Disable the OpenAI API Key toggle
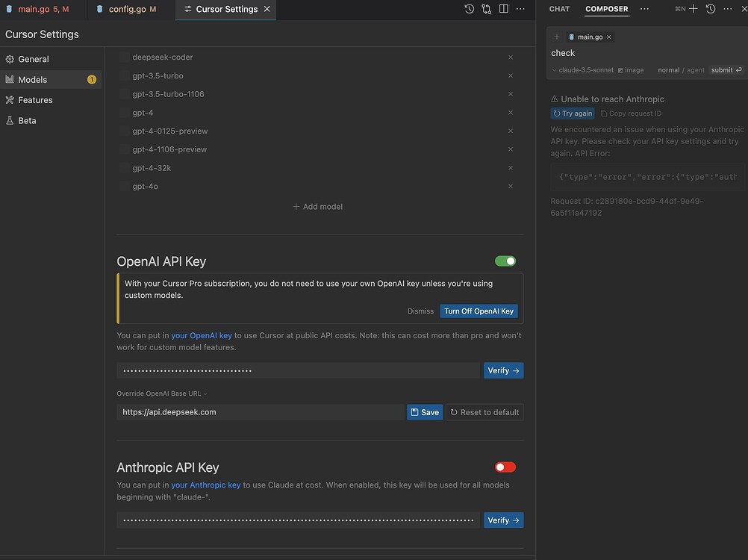The image size is (748, 560). [x=505, y=261]
